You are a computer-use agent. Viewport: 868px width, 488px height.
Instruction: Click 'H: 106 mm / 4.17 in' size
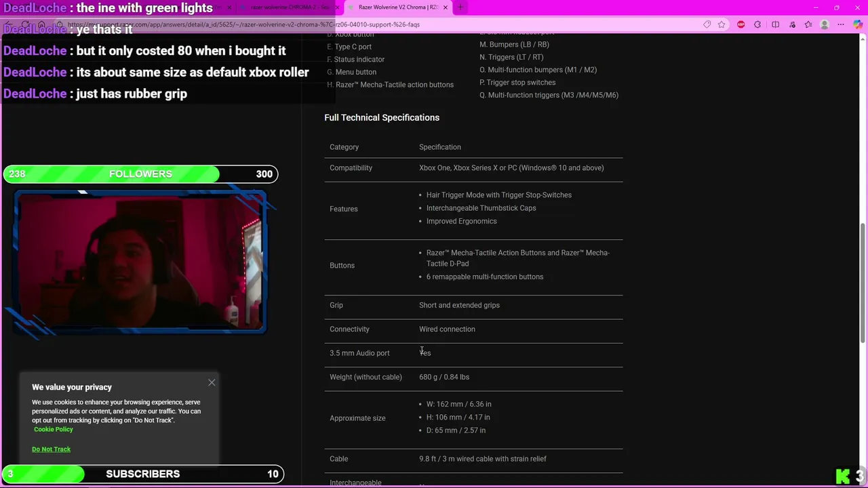[x=458, y=418]
